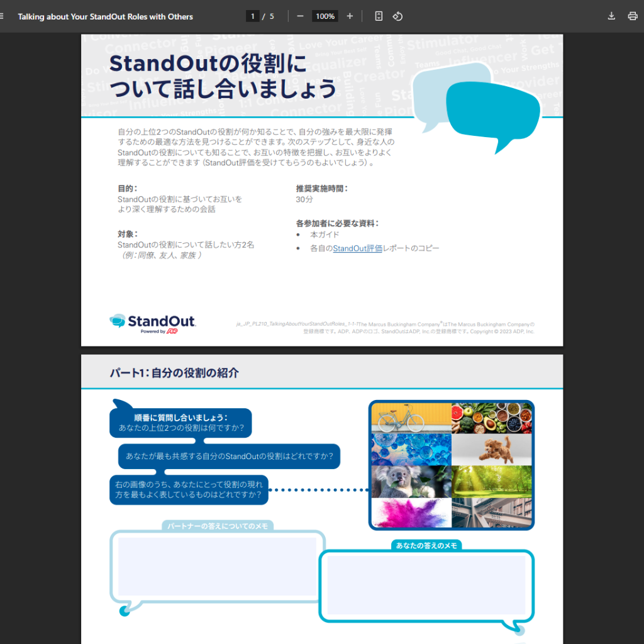
Task: Select the bicycle image
Action: (x=411, y=418)
